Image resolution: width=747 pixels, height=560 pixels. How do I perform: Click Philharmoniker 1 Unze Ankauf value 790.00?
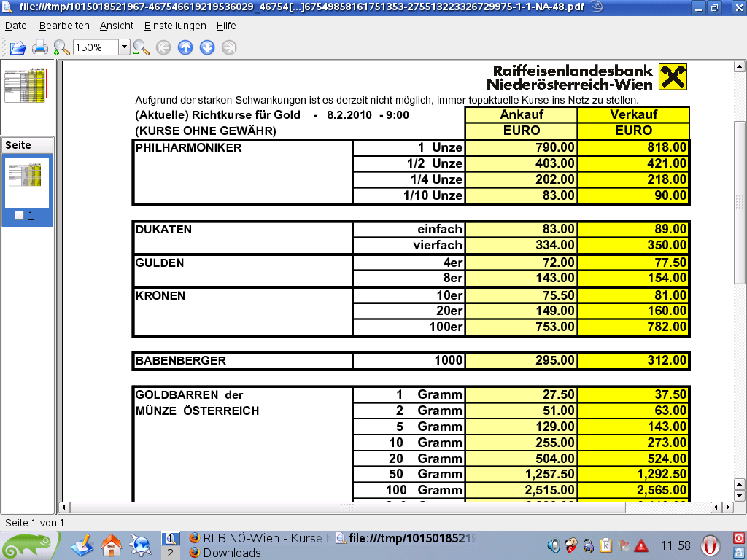pos(554,147)
